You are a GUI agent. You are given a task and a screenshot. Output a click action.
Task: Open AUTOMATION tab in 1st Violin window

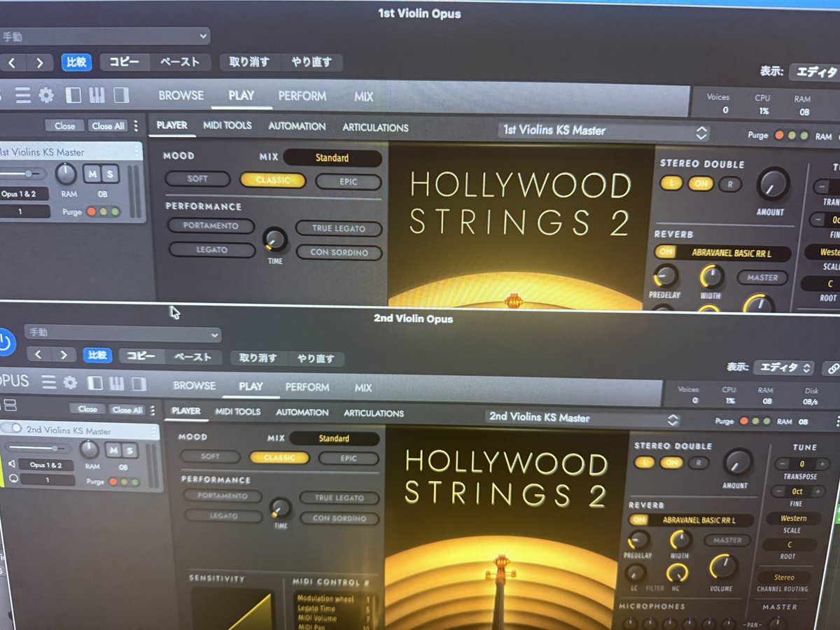coord(297,127)
